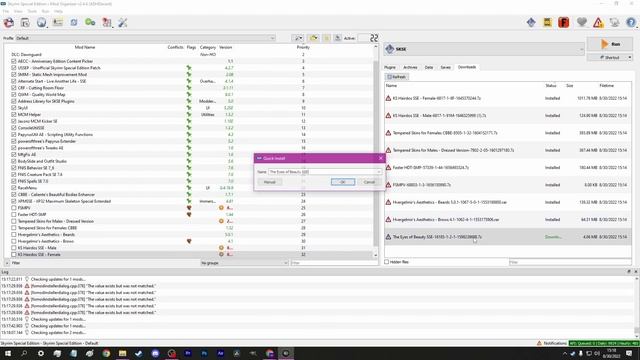Click warning icon on The Eyes of Beauty download
Image resolution: width=640 pixels, height=360 pixels.
[388, 237]
